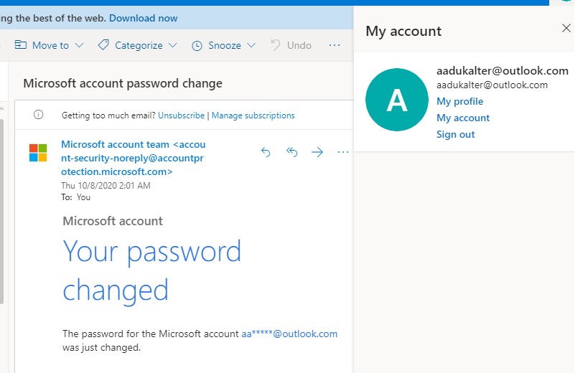Screen dimensions: 588x373
Task: Click the teal A account avatar
Action: click(x=397, y=100)
